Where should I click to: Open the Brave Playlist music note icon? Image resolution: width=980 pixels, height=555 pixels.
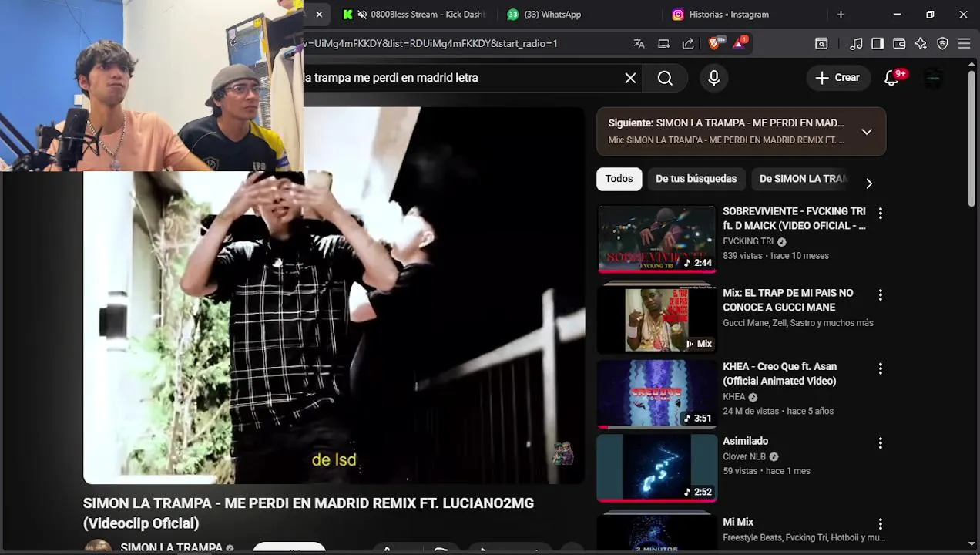pyautogui.click(x=856, y=44)
